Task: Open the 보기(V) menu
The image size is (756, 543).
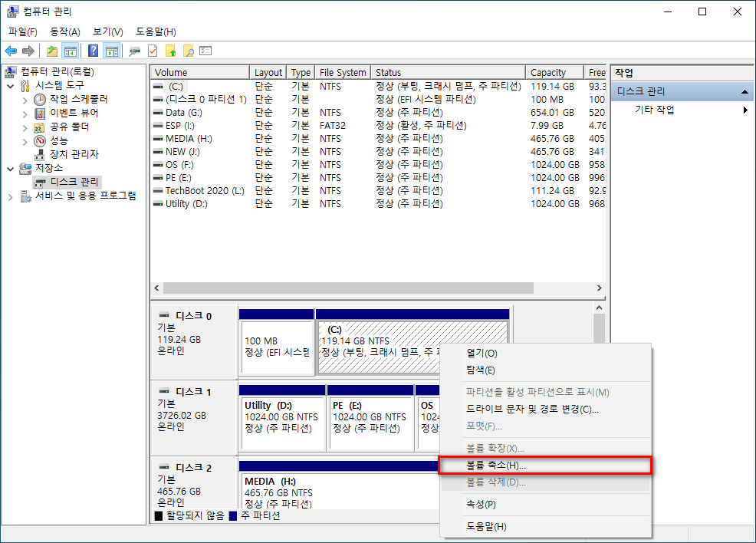Action: 108,31
